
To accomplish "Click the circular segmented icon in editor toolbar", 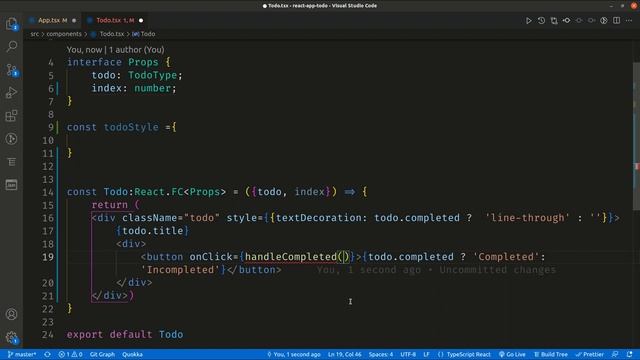I will (604, 20).
